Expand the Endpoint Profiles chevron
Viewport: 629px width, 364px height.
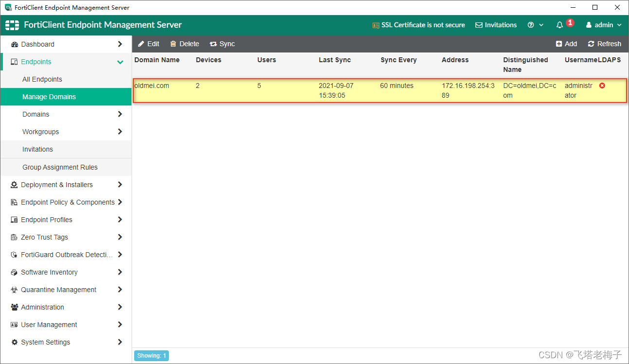tap(120, 220)
